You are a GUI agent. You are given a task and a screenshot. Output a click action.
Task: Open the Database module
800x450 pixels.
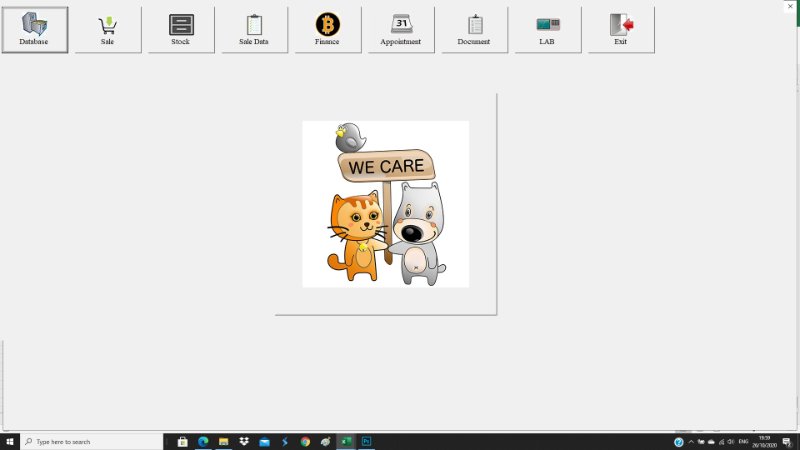[34, 30]
